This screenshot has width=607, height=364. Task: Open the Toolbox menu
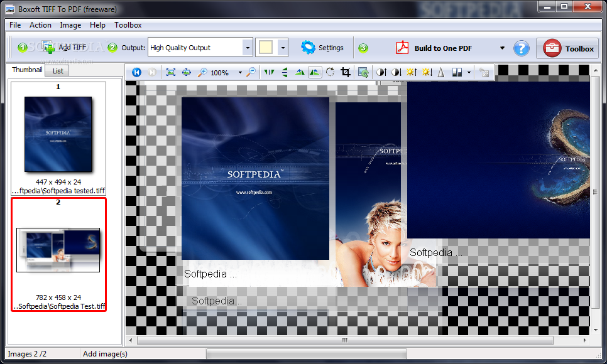pyautogui.click(x=128, y=24)
